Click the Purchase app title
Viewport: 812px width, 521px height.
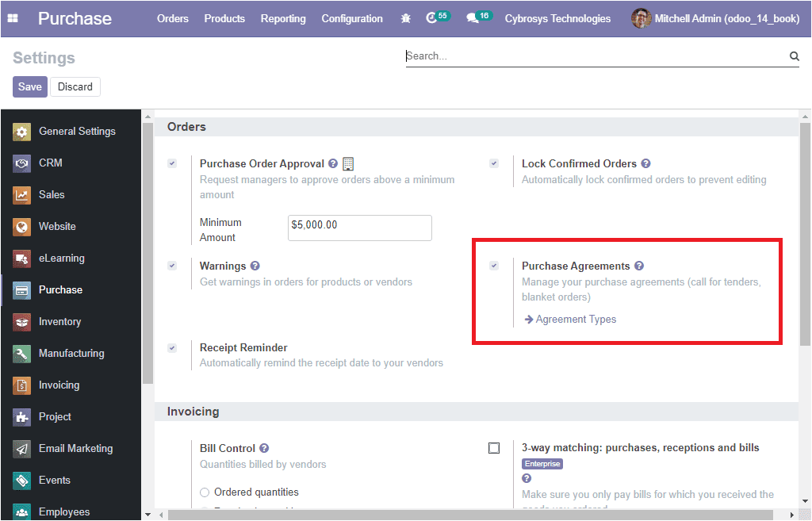coord(75,19)
